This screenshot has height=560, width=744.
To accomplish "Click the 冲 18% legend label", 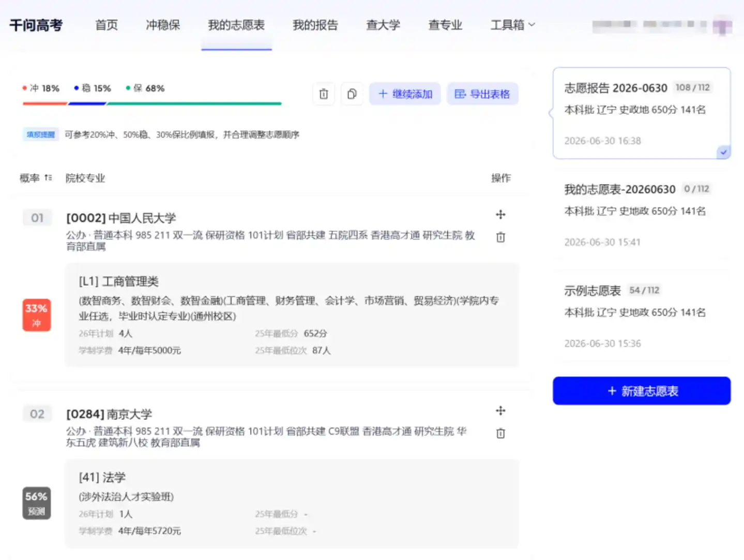I will point(41,88).
